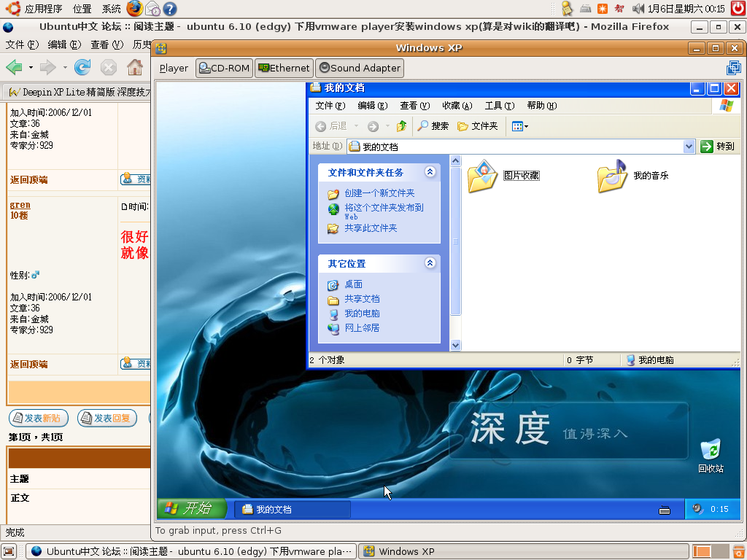The image size is (747, 560).
Task: Toggle the Sound Adapter device in VMware Player
Action: 360,68
